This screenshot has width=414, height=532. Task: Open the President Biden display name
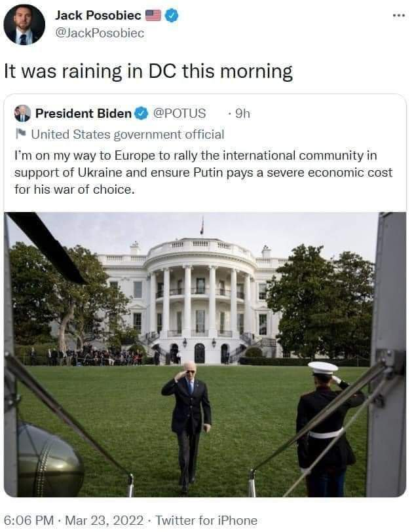(83, 113)
